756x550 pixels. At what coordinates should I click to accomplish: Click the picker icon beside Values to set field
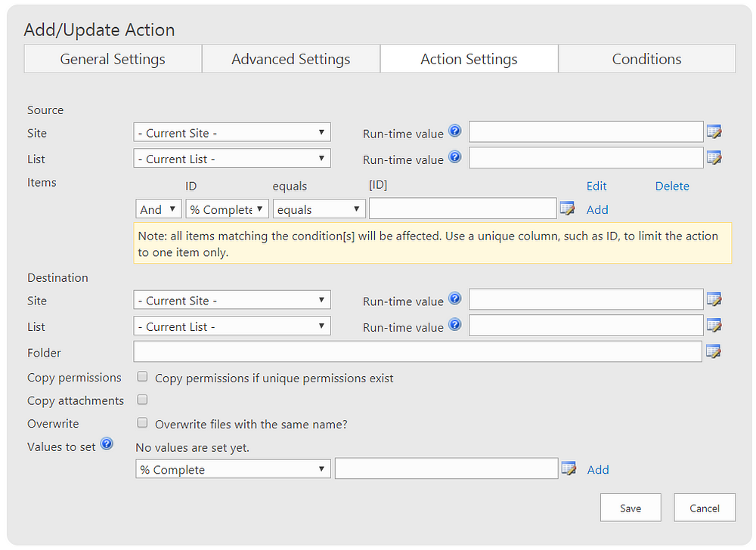[x=569, y=469]
